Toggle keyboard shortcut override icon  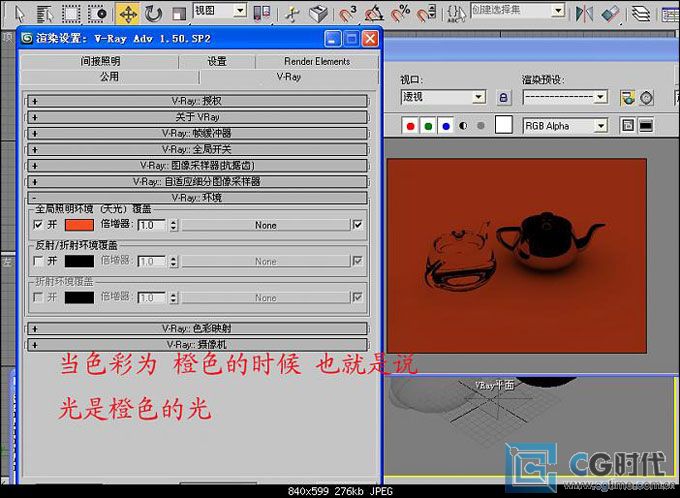tap(319, 13)
